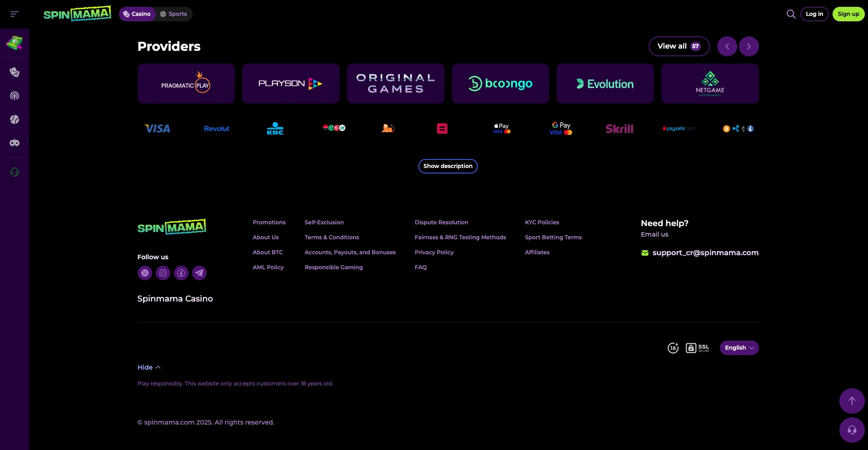Viewport: 868px width, 450px height.
Task: Open the English language dropdown
Action: coord(739,348)
